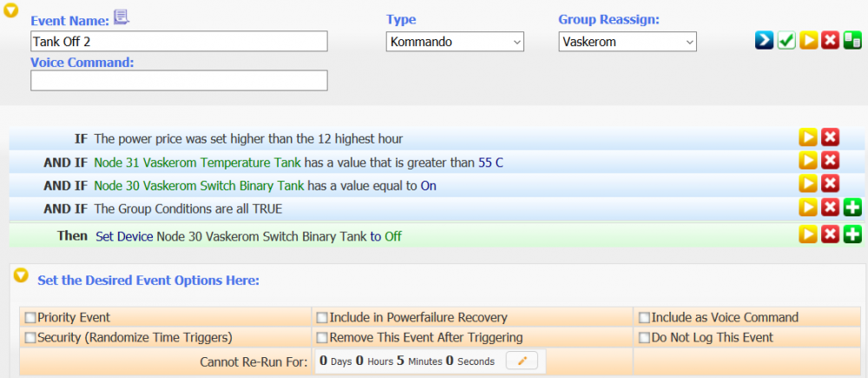Add condition via green plus on Group Conditions row
Image resolution: width=868 pixels, height=378 pixels.
852,207
